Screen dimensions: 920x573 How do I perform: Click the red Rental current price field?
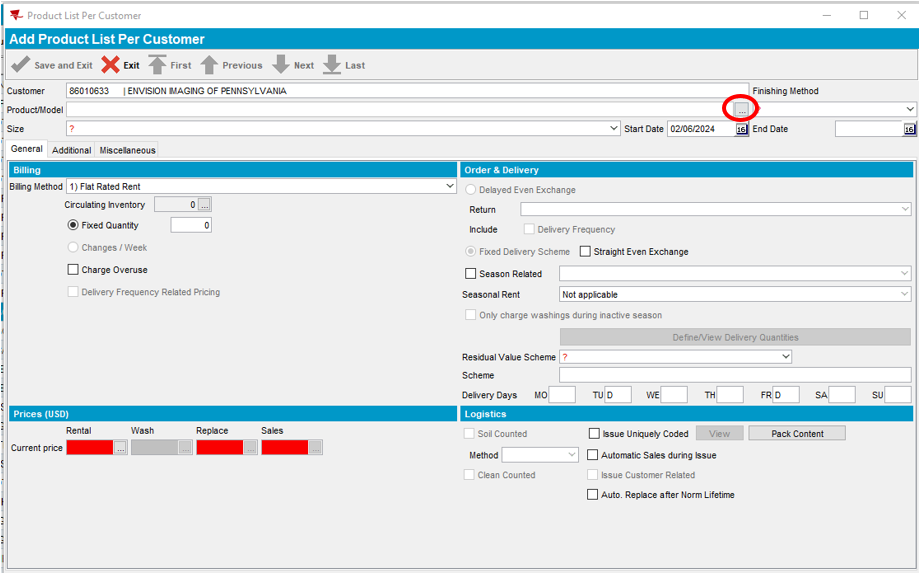[x=90, y=448]
